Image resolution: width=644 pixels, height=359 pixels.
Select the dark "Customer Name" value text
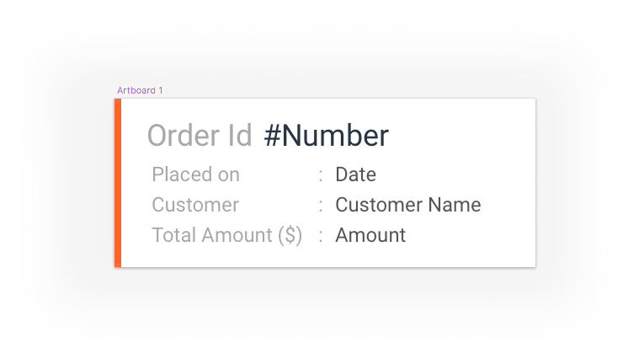click(408, 205)
